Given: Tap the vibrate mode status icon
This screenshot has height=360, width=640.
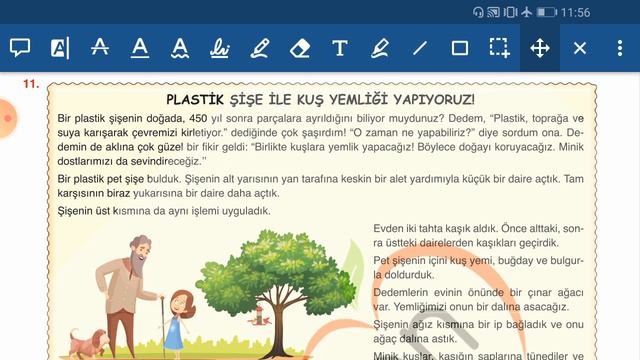Looking at the screenshot, I should click(x=510, y=12).
